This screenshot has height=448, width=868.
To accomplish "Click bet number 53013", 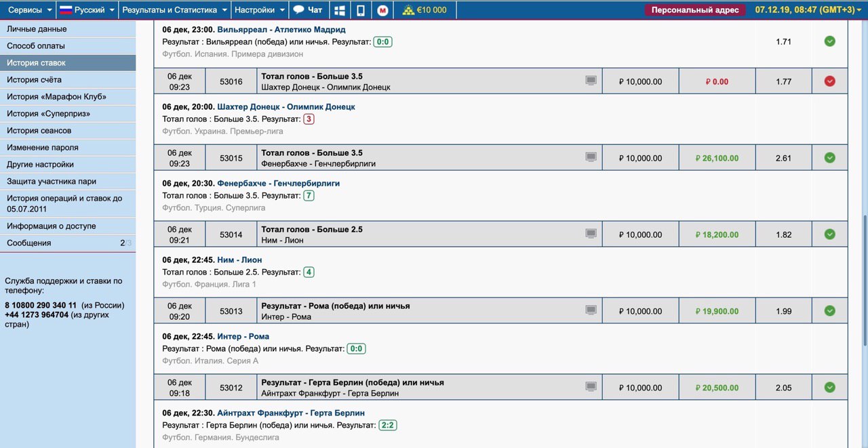I will pos(231,311).
